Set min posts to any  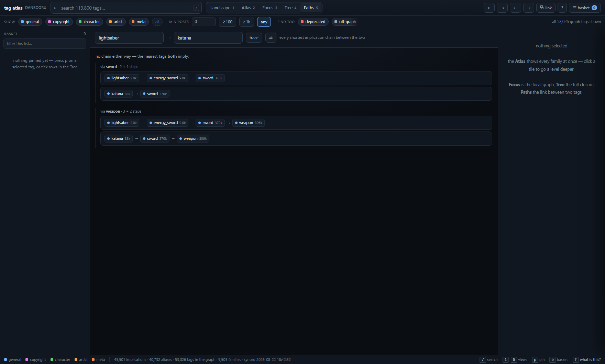click(x=264, y=22)
